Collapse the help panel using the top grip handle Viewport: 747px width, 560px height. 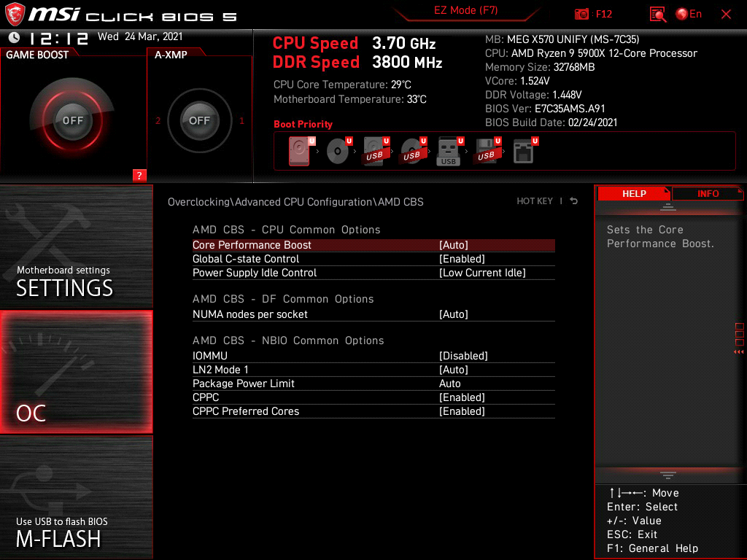(x=668, y=207)
